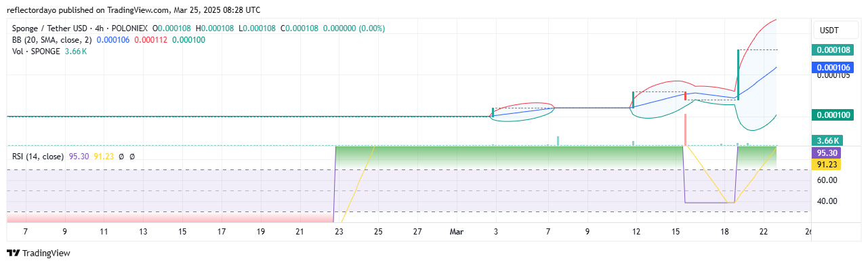
Task: Click the Vol value 3.66 K in legend
Action: pyautogui.click(x=75, y=52)
